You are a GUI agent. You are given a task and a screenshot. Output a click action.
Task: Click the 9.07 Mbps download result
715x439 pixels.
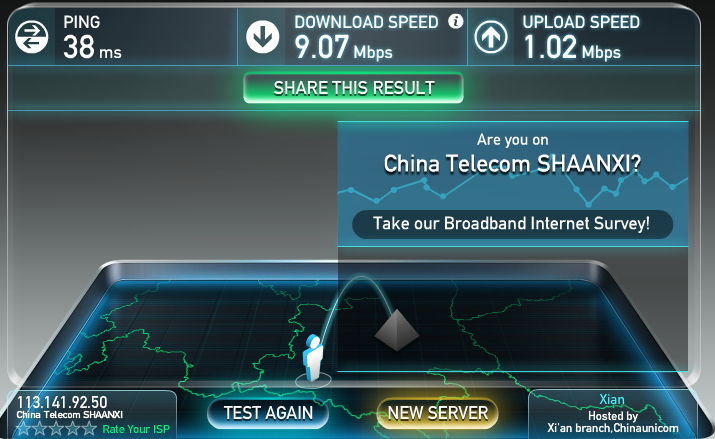[x=343, y=47]
